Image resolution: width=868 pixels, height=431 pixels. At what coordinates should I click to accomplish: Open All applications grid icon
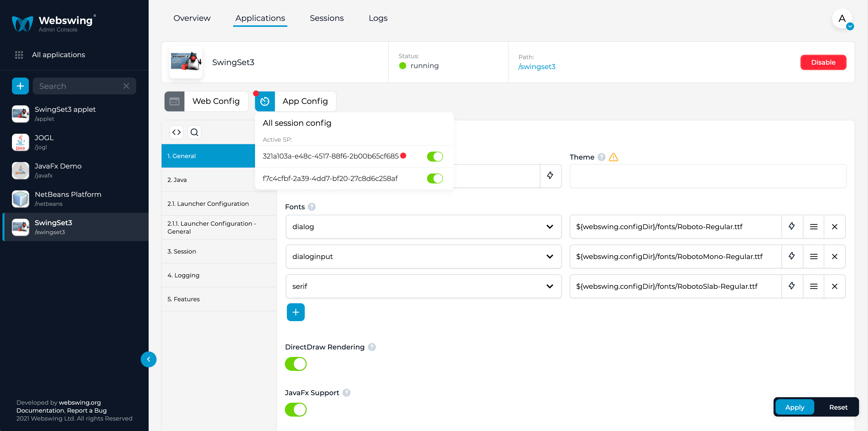[x=19, y=55]
